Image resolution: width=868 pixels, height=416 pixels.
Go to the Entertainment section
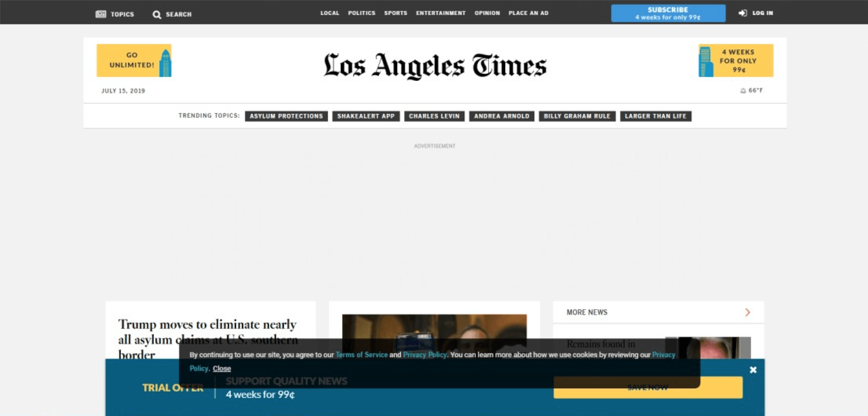point(441,13)
